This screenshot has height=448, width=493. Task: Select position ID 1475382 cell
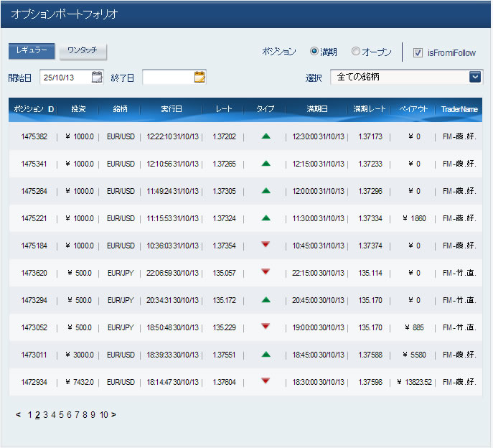point(34,136)
